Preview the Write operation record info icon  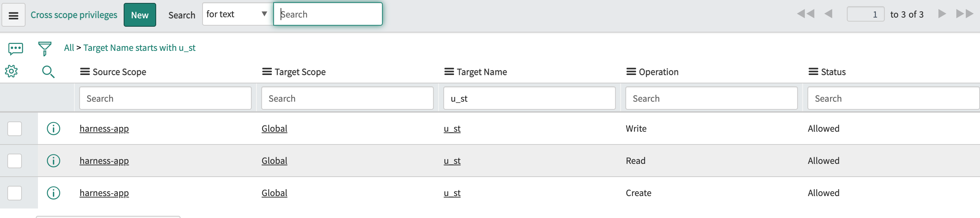pos(54,129)
